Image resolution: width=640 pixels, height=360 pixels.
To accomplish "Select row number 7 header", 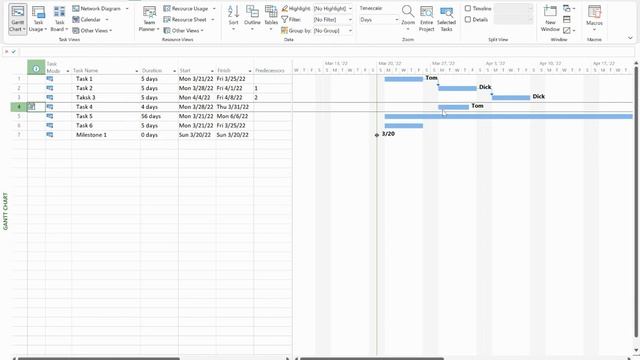I will pos(19,135).
